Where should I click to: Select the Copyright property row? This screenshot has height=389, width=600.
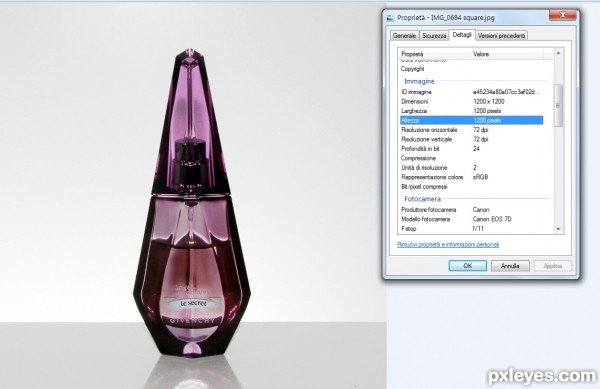(x=471, y=69)
